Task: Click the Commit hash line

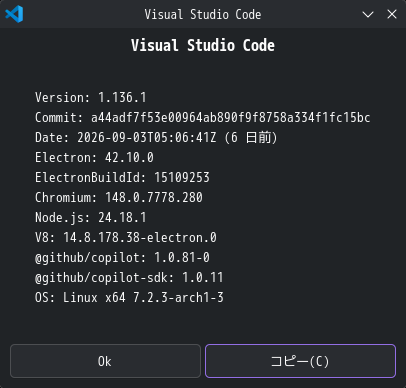Action: [x=203, y=118]
